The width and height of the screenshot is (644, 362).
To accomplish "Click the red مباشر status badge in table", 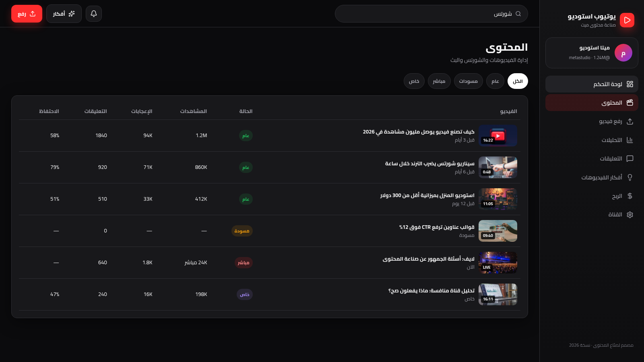I will point(244,263).
